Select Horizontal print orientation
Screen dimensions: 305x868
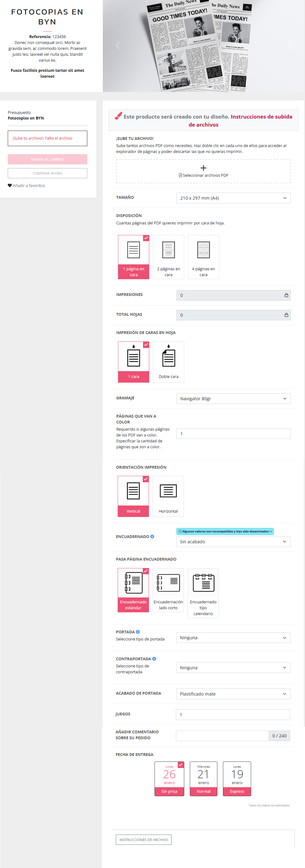(168, 496)
